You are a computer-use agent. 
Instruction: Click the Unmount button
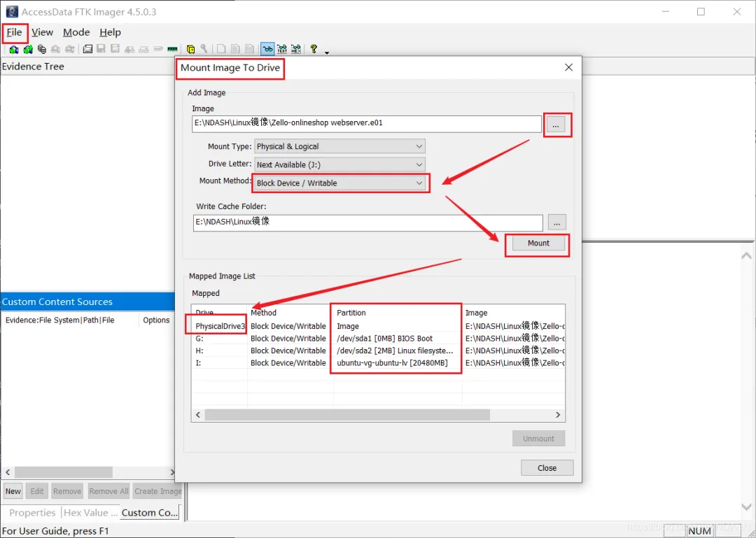pyautogui.click(x=538, y=439)
